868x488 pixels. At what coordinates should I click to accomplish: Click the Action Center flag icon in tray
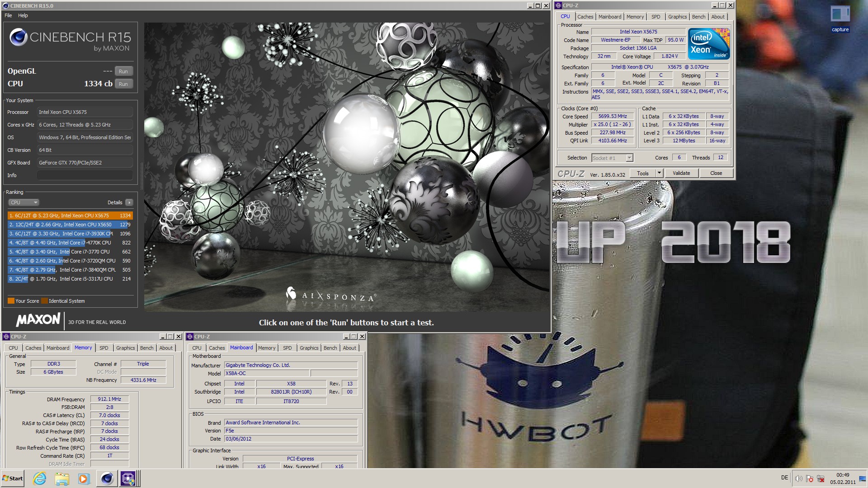click(x=810, y=479)
